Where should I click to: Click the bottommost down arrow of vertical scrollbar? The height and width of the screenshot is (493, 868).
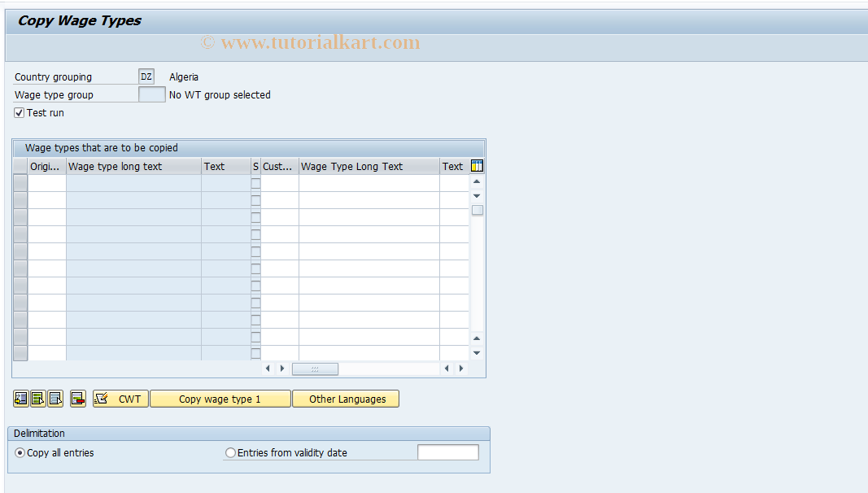(477, 353)
